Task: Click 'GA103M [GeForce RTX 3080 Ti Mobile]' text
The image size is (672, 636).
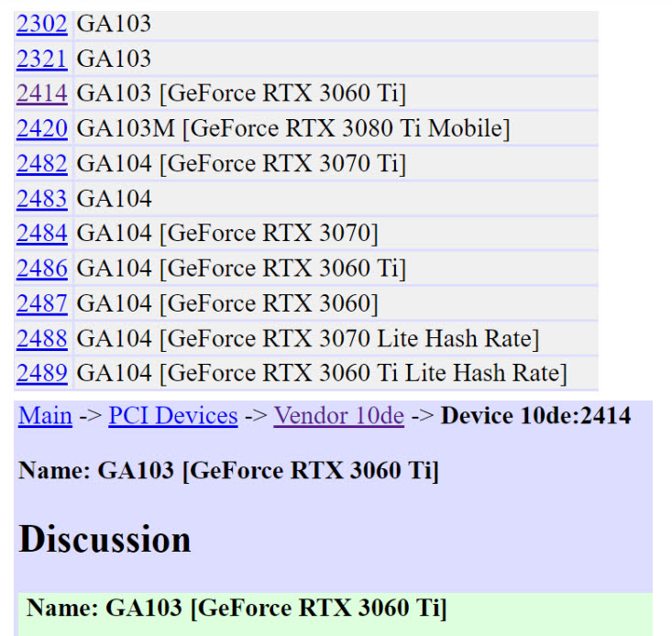Action: pyautogui.click(x=293, y=128)
